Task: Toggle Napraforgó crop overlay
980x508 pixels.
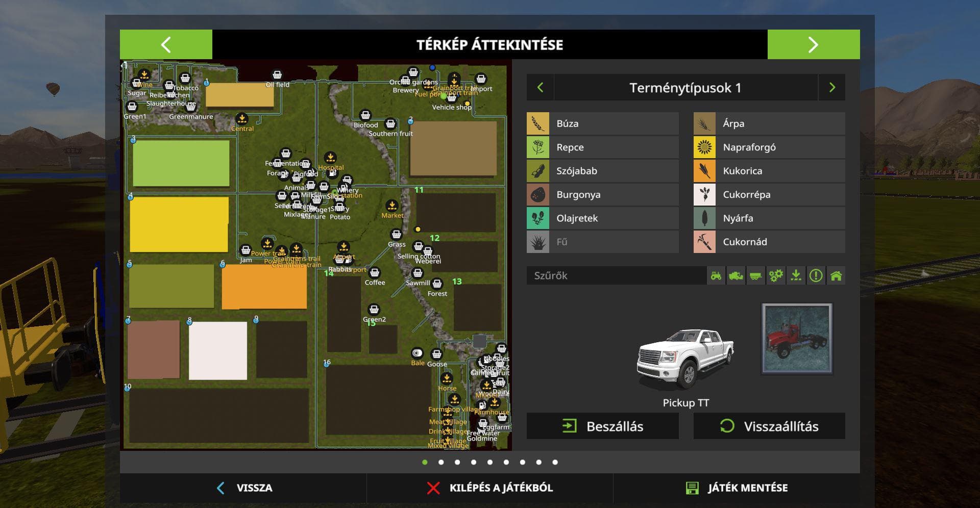Action: (769, 147)
